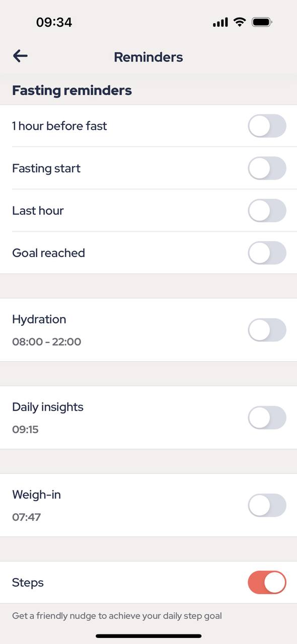The image size is (297, 644).
Task: Tap the back arrow icon
Action: [x=20, y=56]
